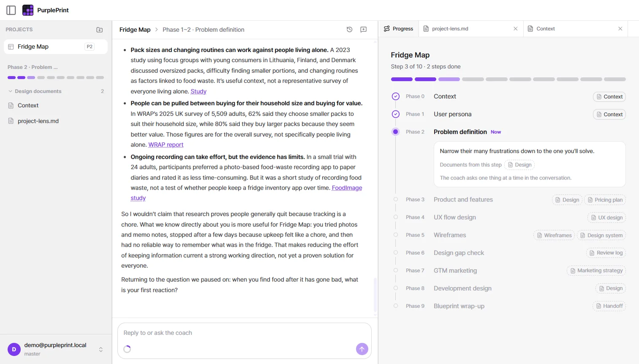Open the Marketing strategy document chip
The height and width of the screenshot is (364, 639).
(x=596, y=271)
